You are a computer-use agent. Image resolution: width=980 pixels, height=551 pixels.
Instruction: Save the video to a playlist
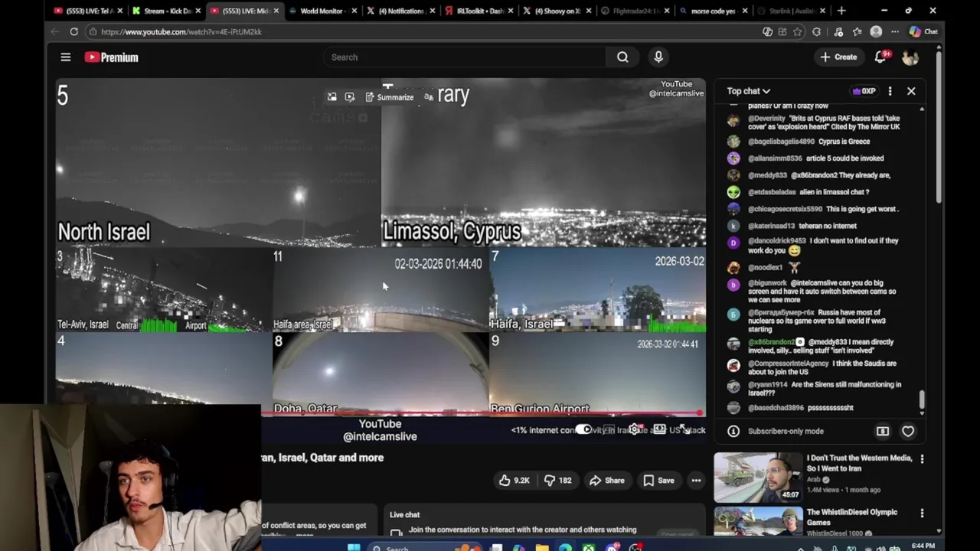point(658,481)
